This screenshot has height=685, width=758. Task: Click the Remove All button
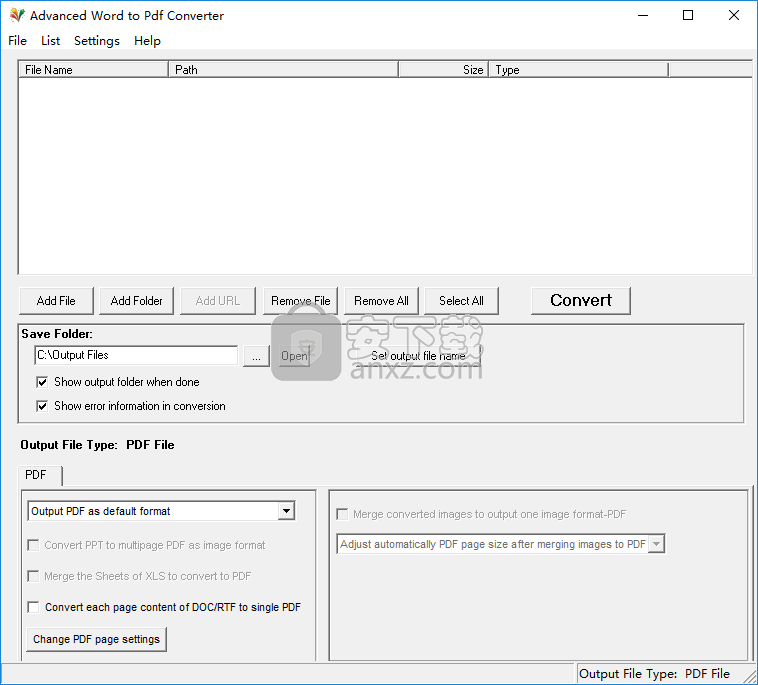click(381, 301)
